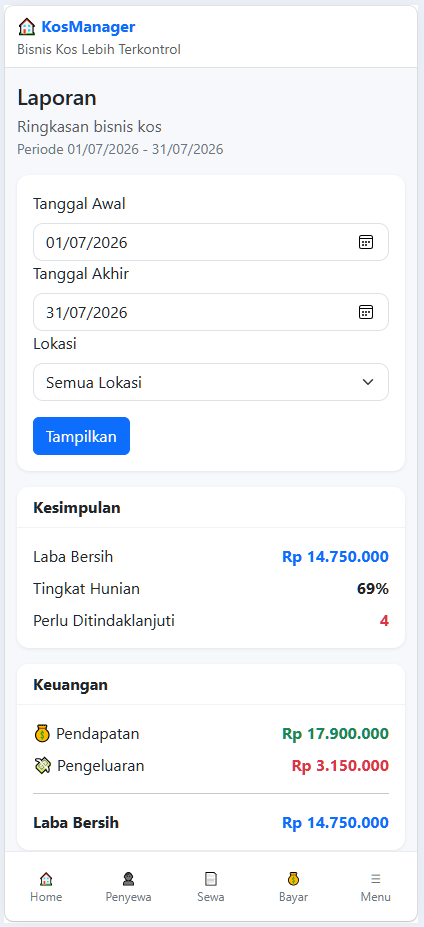424x927 pixels.
Task: Select the Tanggal Akhir date field
Action: click(211, 312)
